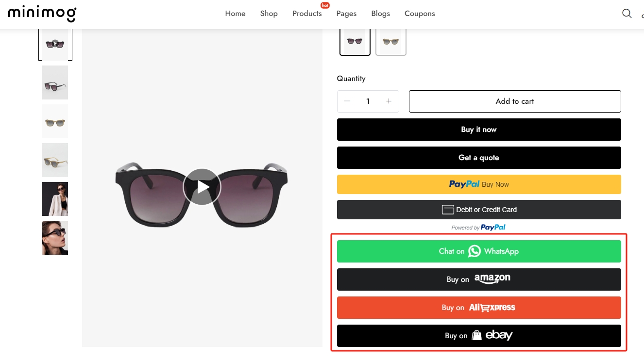
Task: Open the Products menu item
Action: tap(307, 14)
